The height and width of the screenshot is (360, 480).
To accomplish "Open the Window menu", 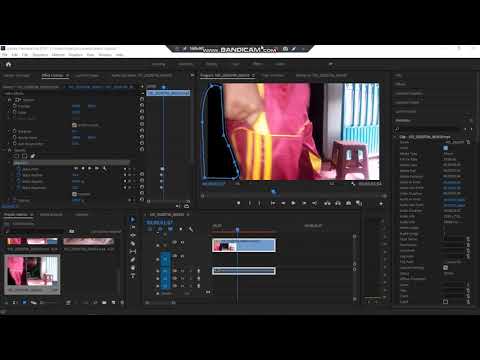I will click(105, 55).
